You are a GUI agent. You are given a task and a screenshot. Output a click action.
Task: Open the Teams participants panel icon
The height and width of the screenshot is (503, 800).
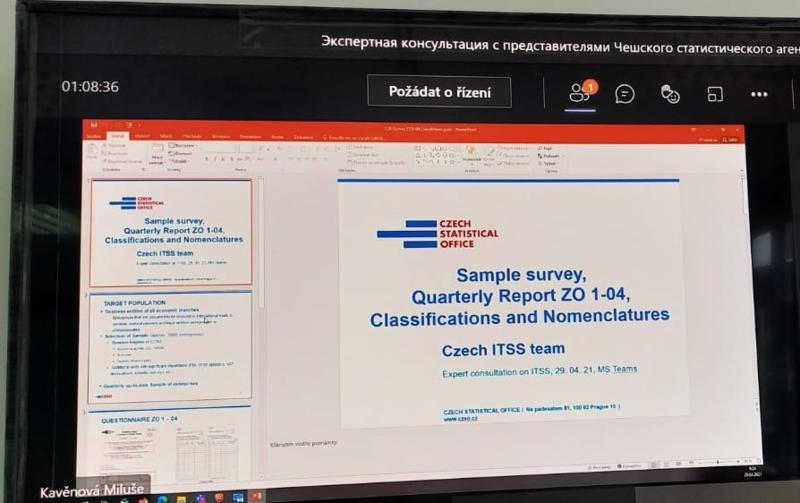click(580, 93)
